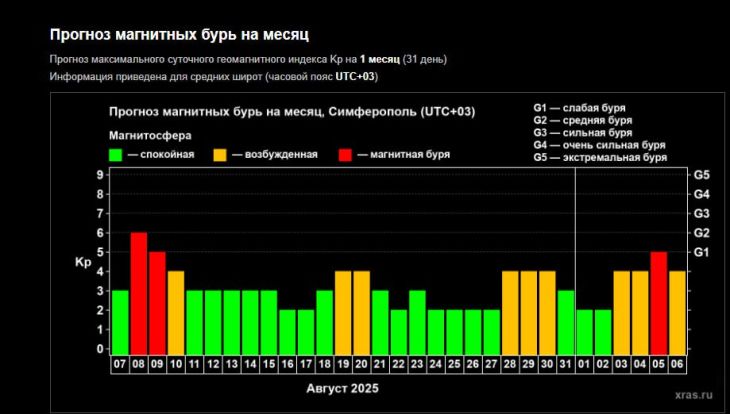Click the green 'спокойная' legend swatch
Viewport: 730px width, 414px height.
[x=115, y=155]
